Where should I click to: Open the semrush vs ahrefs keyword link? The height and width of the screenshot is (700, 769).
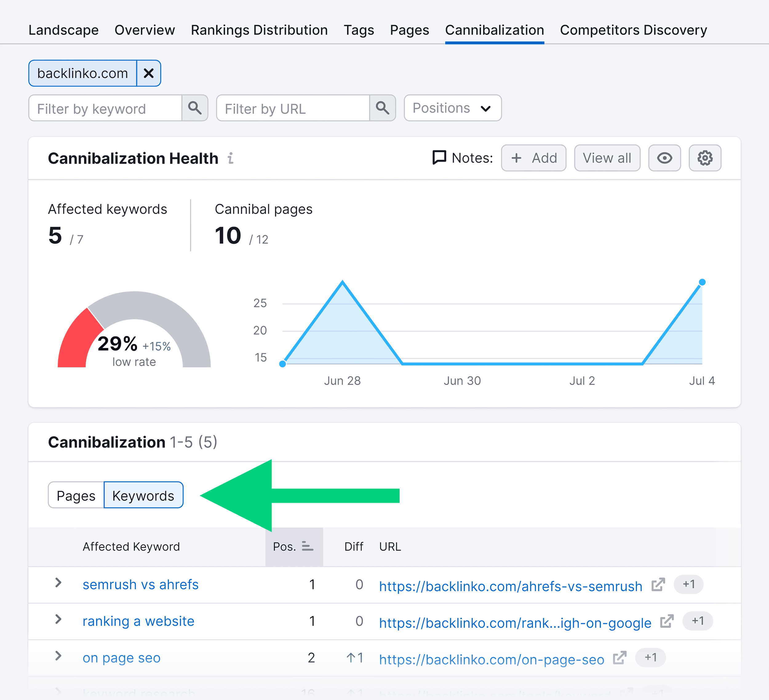tap(140, 584)
